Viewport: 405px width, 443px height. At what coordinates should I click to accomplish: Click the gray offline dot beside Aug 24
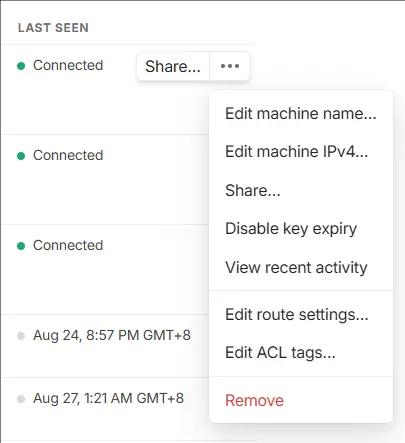21,336
